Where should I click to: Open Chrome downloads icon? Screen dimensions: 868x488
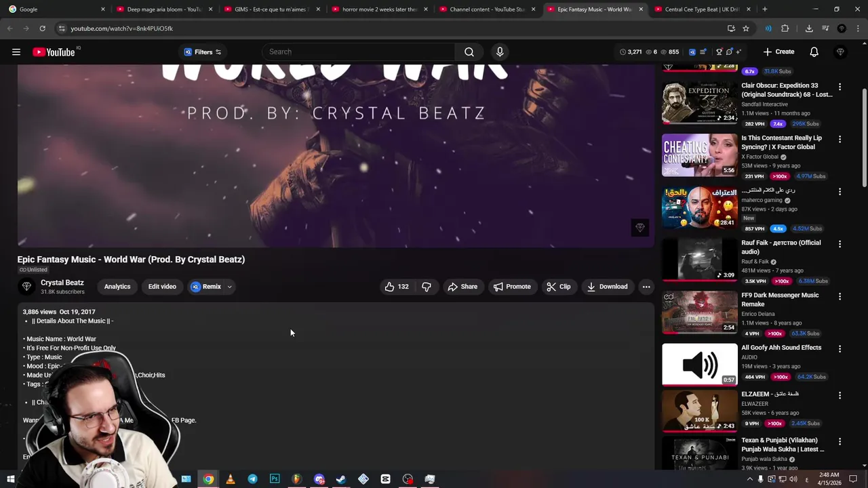[809, 28]
